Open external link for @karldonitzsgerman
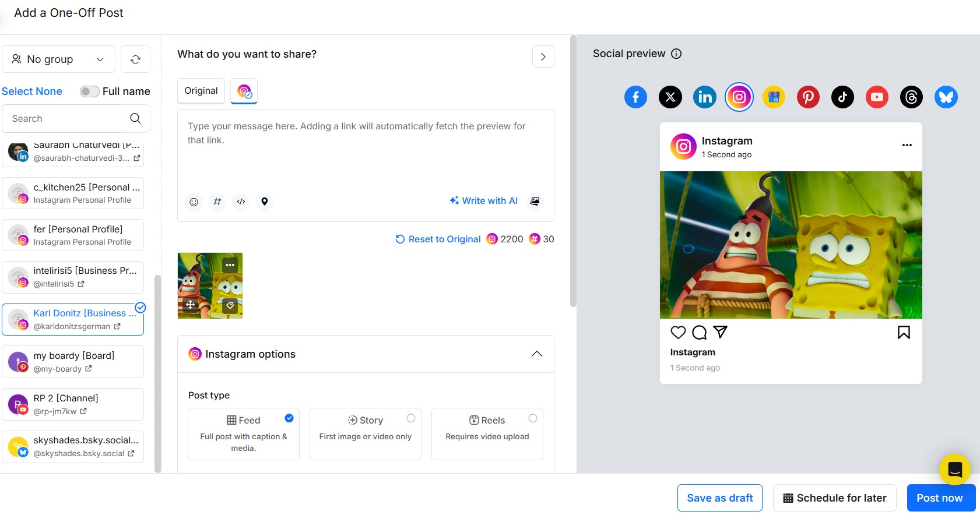Image resolution: width=980 pixels, height=515 pixels. [x=117, y=326]
